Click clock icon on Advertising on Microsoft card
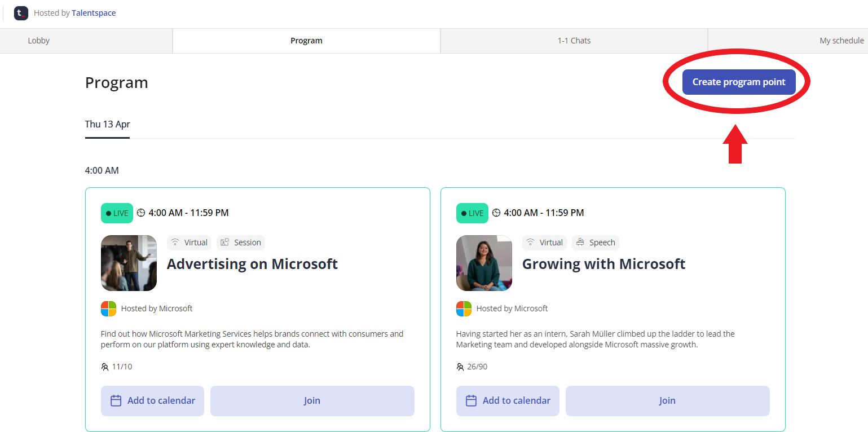The width and height of the screenshot is (868, 432). click(x=141, y=213)
